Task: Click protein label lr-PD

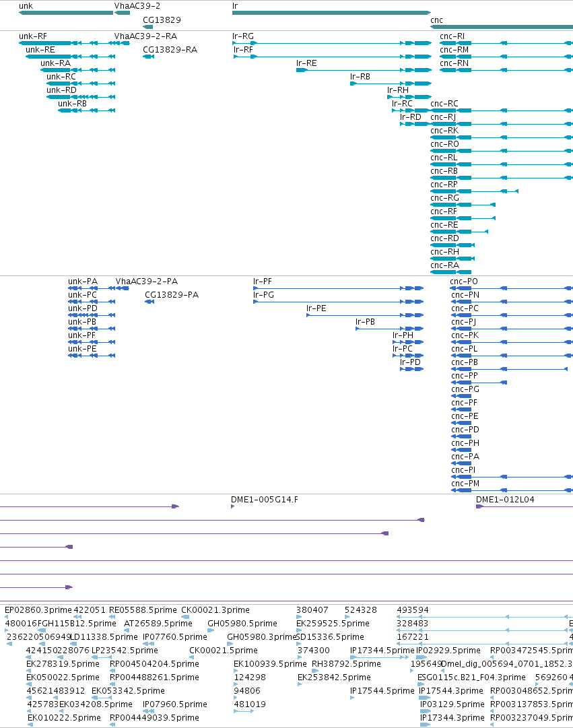Action: point(411,362)
